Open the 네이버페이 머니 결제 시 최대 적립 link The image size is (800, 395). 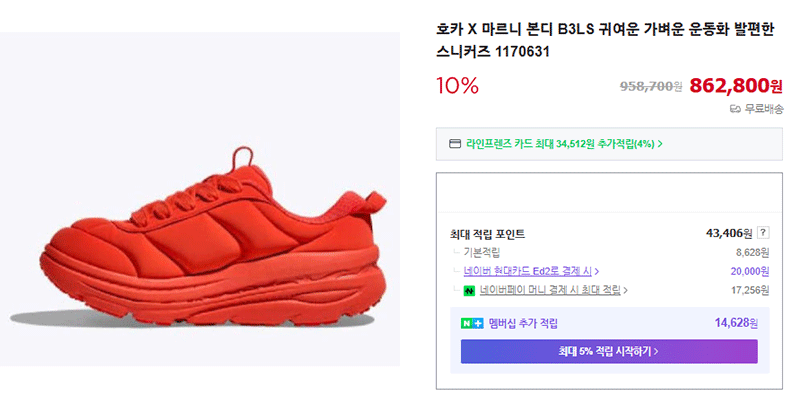550,291
